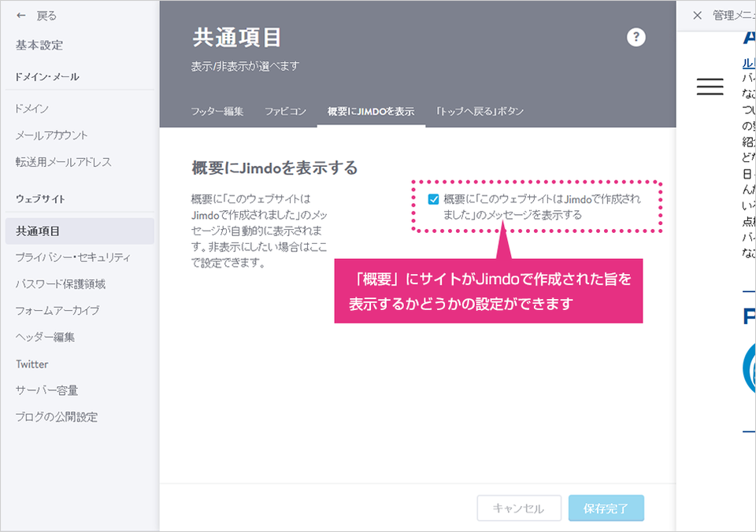Click the 戻る back link text

coord(46,16)
